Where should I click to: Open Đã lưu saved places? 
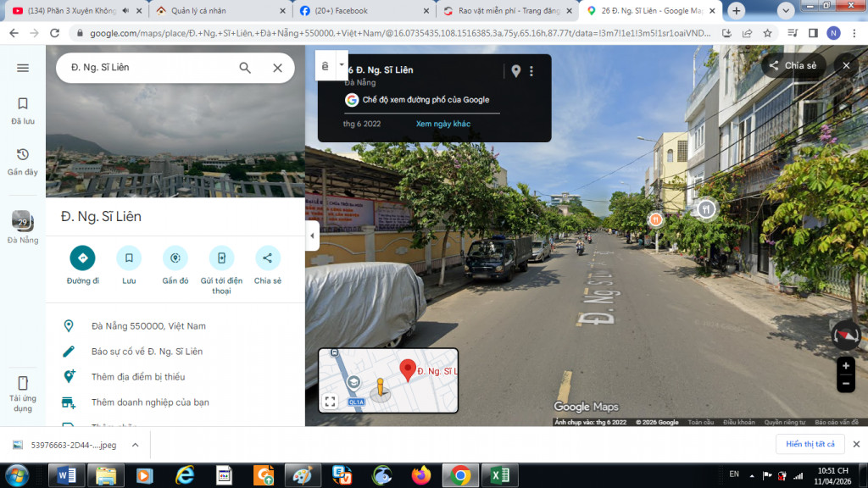click(23, 110)
